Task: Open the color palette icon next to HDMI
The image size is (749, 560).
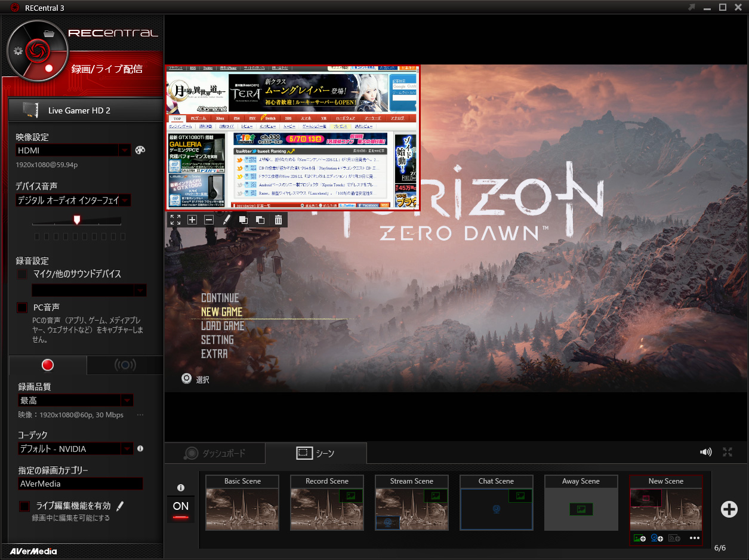Action: click(x=140, y=150)
